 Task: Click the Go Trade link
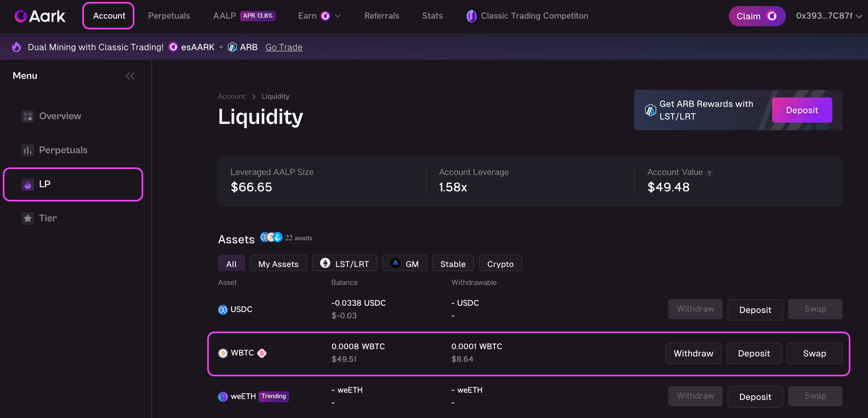click(x=284, y=47)
